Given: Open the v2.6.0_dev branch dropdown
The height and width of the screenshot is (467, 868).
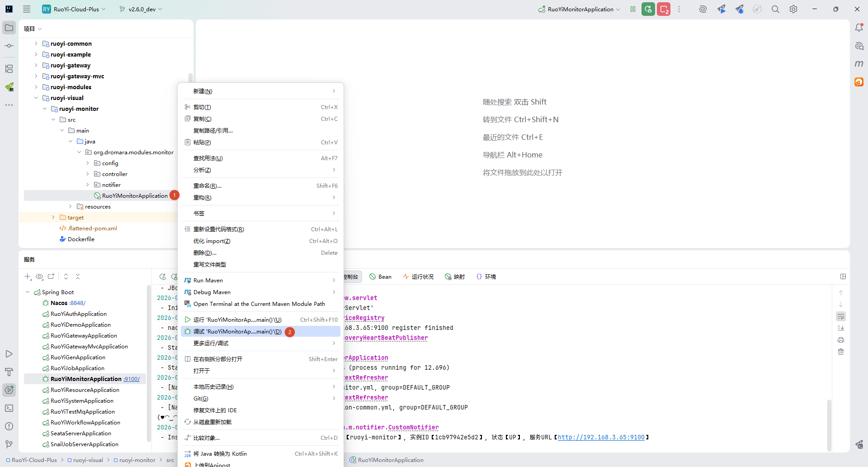Looking at the screenshot, I should click(x=141, y=9).
